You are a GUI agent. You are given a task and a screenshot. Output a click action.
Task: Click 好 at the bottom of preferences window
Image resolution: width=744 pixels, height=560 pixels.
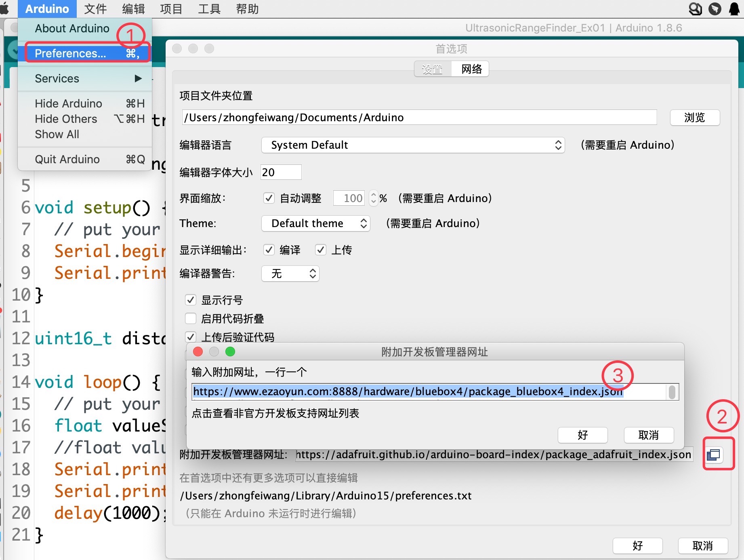[x=637, y=546]
